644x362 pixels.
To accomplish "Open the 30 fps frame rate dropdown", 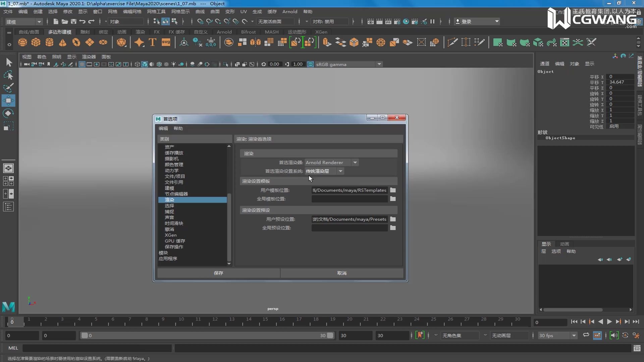I will [x=557, y=336].
